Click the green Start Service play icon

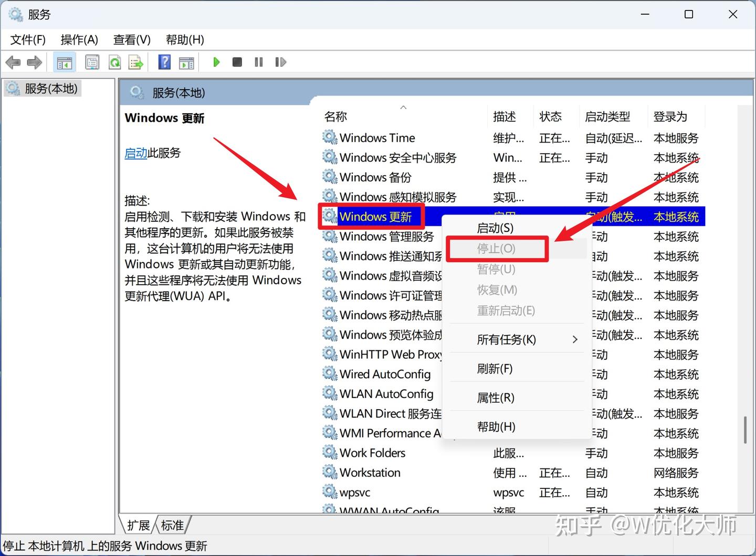click(x=216, y=62)
